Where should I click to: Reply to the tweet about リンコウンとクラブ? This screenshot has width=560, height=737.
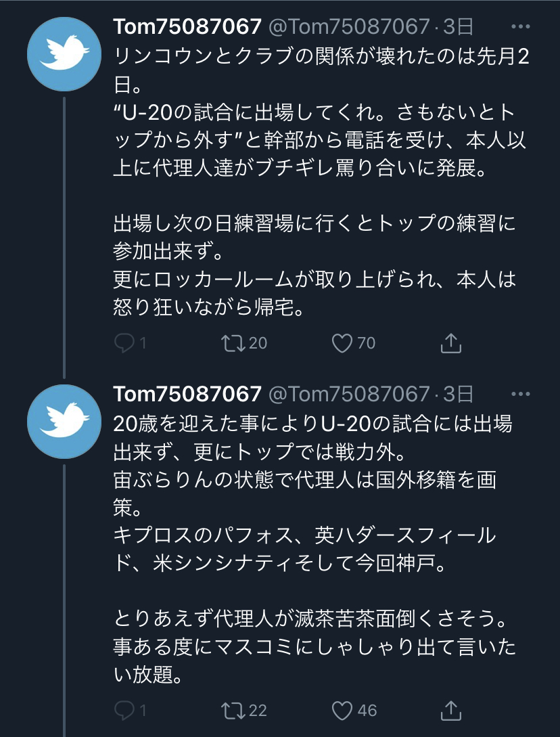click(x=124, y=344)
